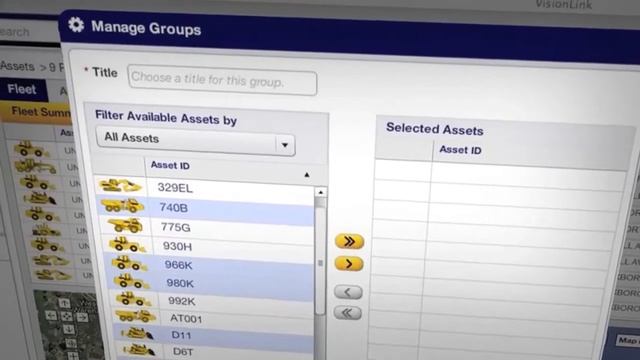Select the 980K wheel loader icon
Image resolution: width=640 pixels, height=360 pixels.
click(x=131, y=281)
